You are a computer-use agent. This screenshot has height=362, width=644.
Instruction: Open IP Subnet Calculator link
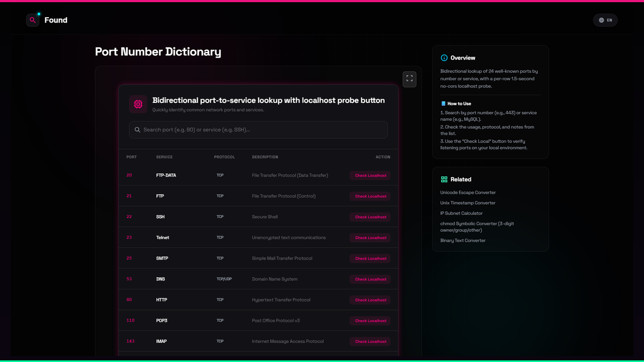[462, 213]
